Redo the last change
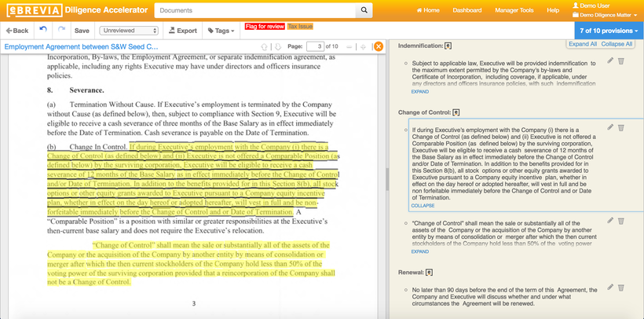 point(61,30)
